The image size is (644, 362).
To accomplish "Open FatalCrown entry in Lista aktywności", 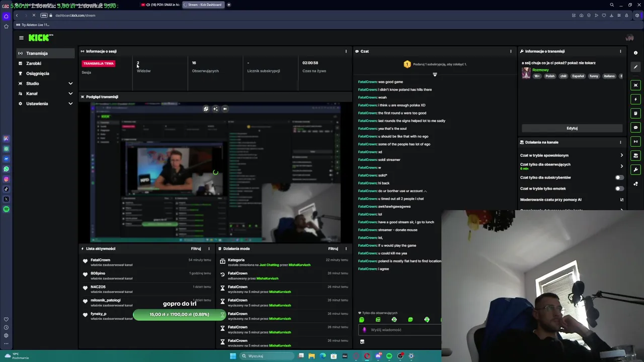I will point(146,262).
